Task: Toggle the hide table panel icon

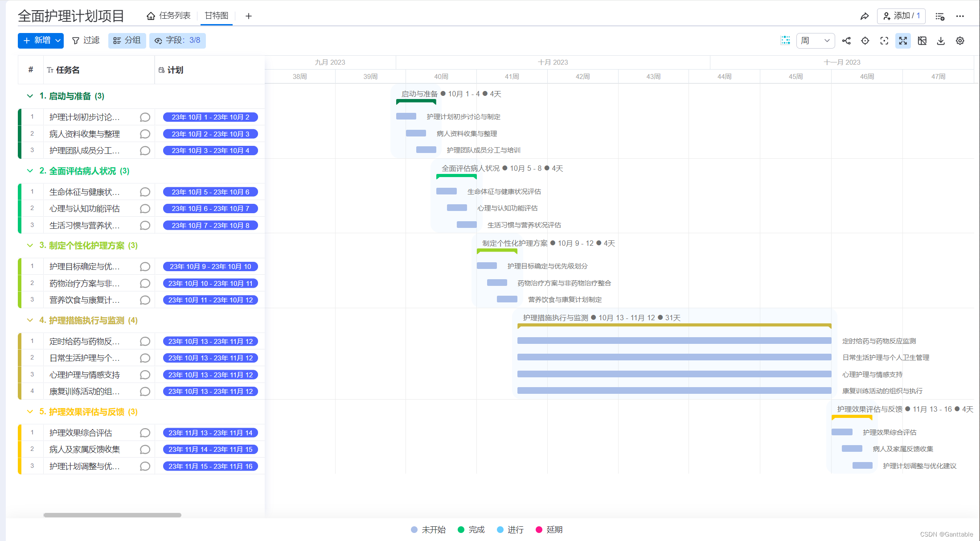Action: click(922, 41)
